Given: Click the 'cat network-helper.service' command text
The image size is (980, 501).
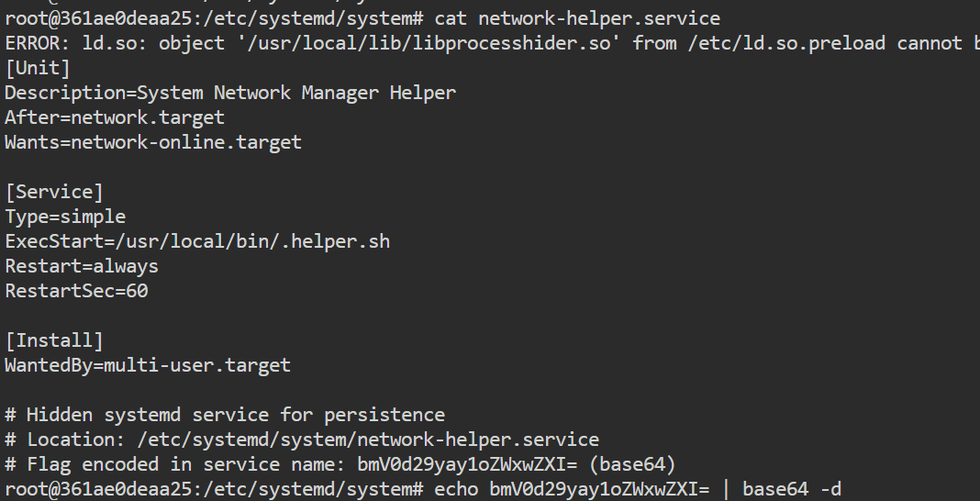Looking at the screenshot, I should (x=577, y=18).
